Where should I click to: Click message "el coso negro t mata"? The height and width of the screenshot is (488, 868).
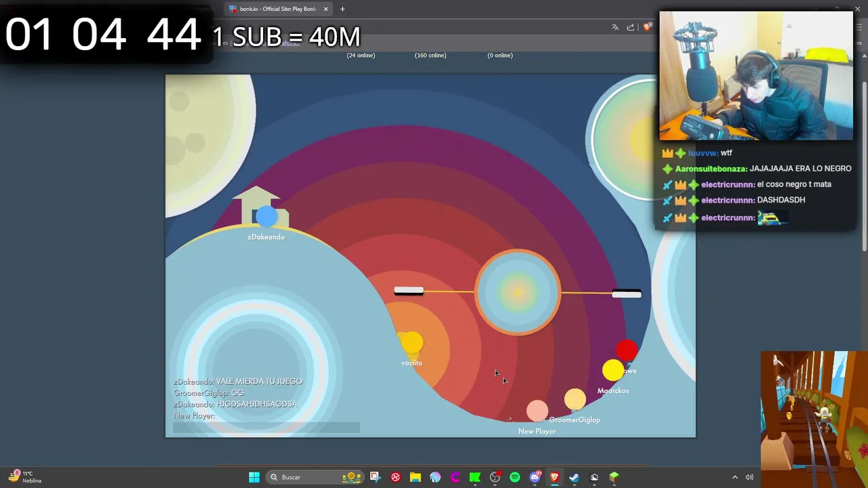(794, 184)
